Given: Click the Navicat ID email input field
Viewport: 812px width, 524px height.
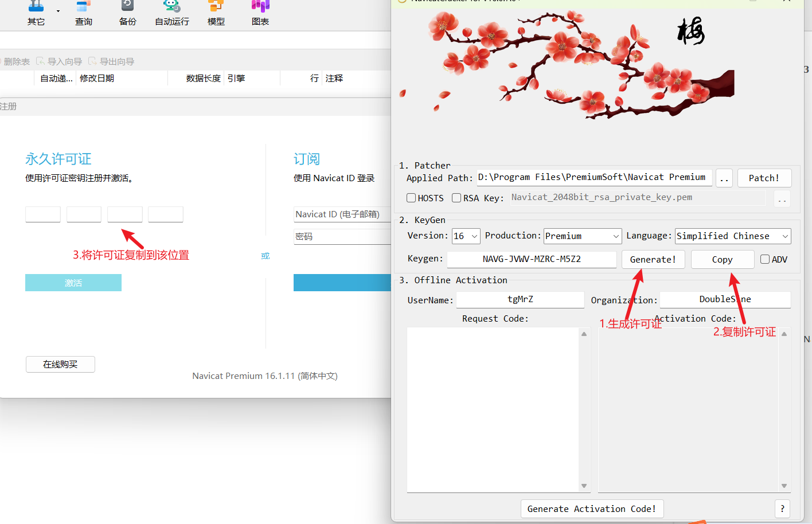Looking at the screenshot, I should pyautogui.click(x=342, y=214).
